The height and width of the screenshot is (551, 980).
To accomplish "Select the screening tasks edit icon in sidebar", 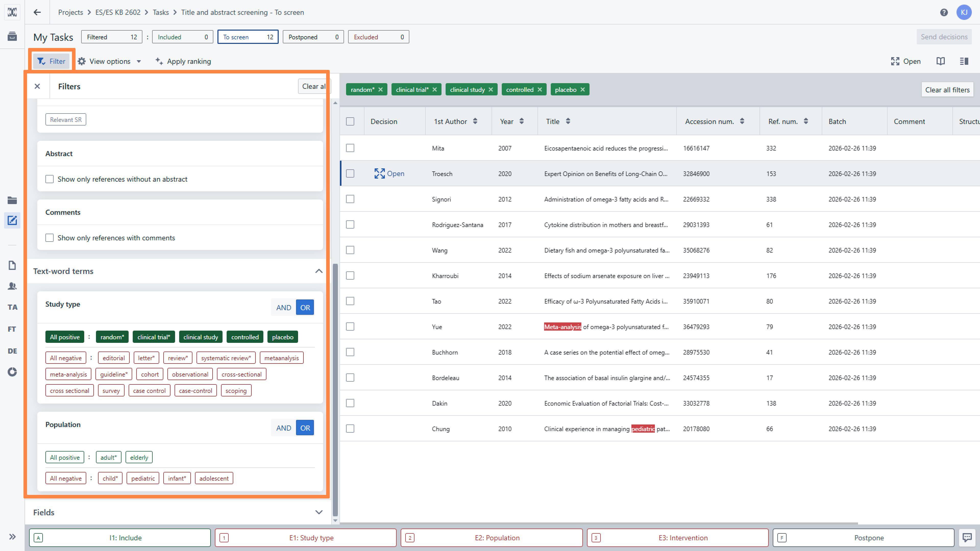I will [x=12, y=220].
